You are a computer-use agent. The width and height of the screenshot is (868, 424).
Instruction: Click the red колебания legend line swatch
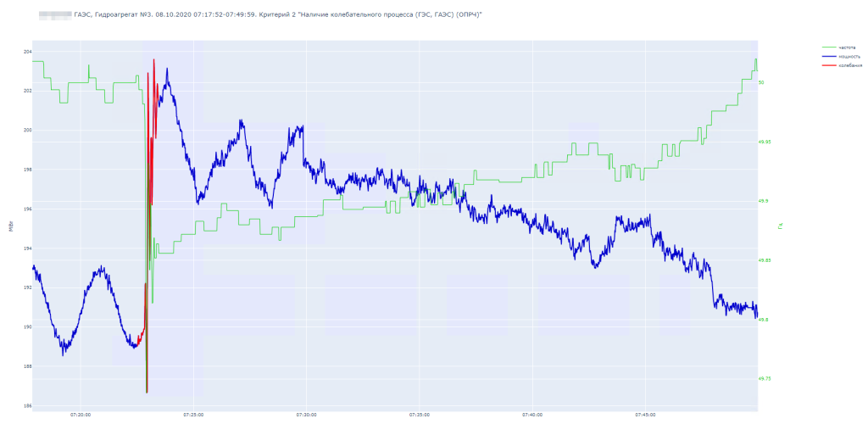coord(829,64)
